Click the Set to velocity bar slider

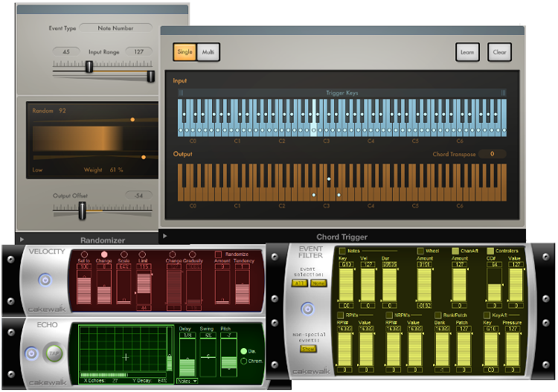pyautogui.click(x=84, y=286)
